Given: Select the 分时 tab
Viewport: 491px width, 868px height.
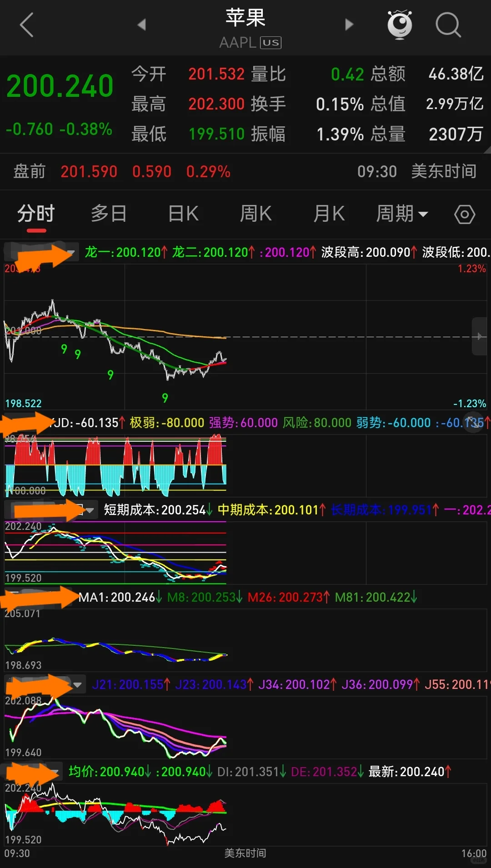Looking at the screenshot, I should coord(36,214).
